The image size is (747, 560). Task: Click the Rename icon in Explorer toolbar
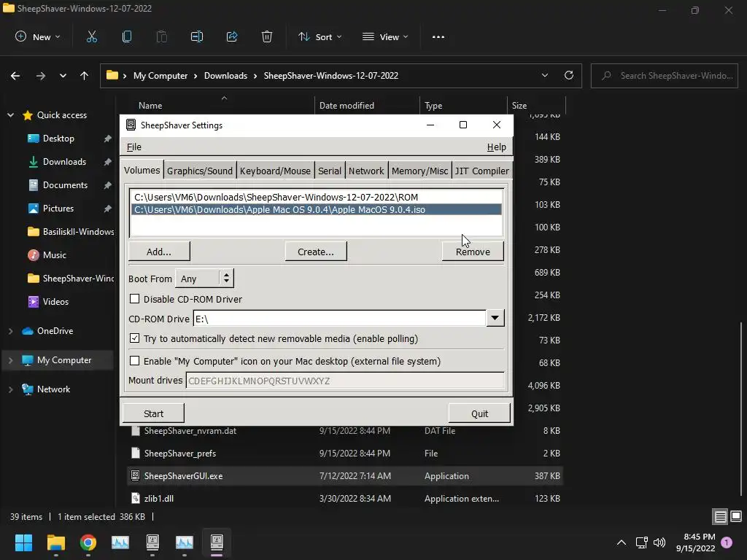point(197,36)
